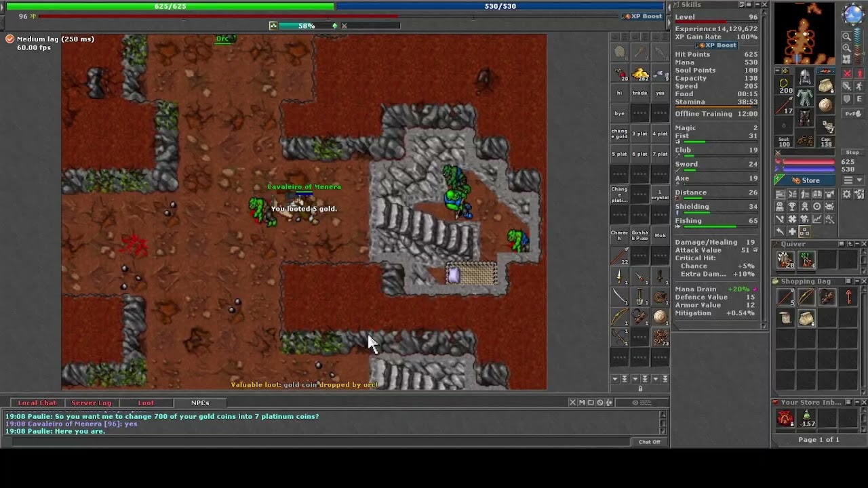This screenshot has width=868, height=488.
Task: Click the Store button
Action: click(805, 180)
